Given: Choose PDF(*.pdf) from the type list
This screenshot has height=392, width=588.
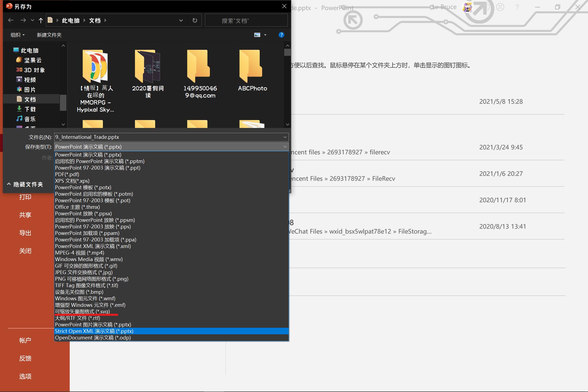Looking at the screenshot, I should [67, 174].
